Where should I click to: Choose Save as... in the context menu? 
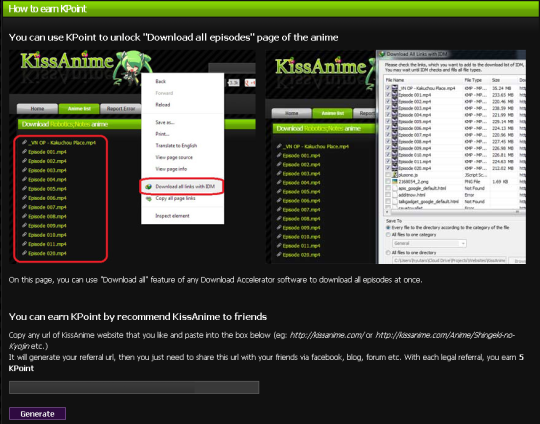(x=165, y=122)
